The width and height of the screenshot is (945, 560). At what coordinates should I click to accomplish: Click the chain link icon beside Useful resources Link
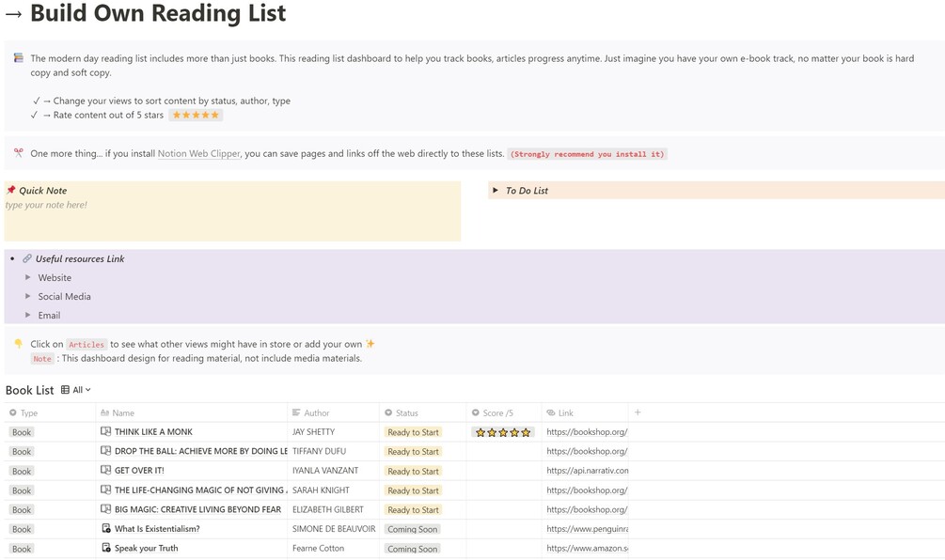(x=27, y=258)
